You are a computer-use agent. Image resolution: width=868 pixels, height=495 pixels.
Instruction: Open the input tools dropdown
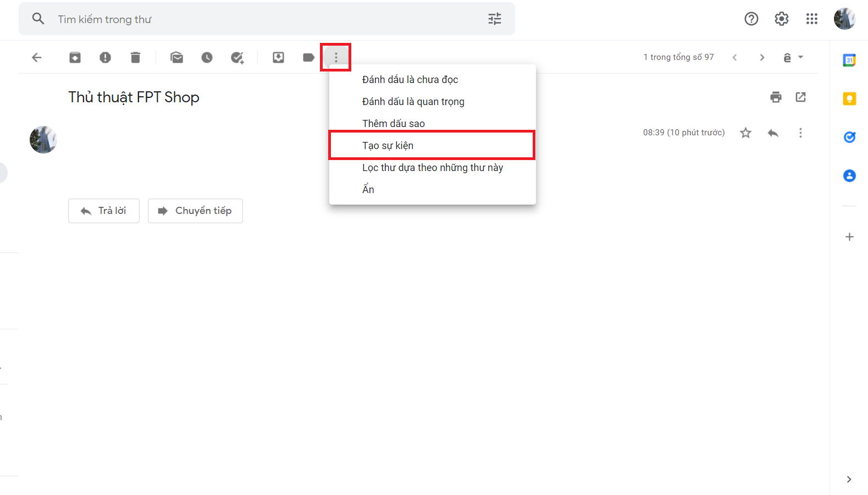tap(793, 57)
